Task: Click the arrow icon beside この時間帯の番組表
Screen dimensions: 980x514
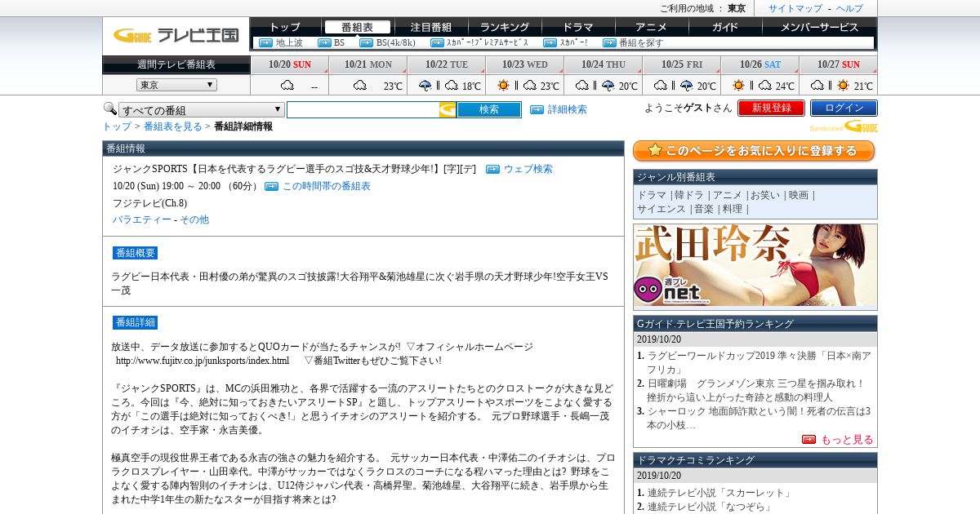Action: (271, 186)
